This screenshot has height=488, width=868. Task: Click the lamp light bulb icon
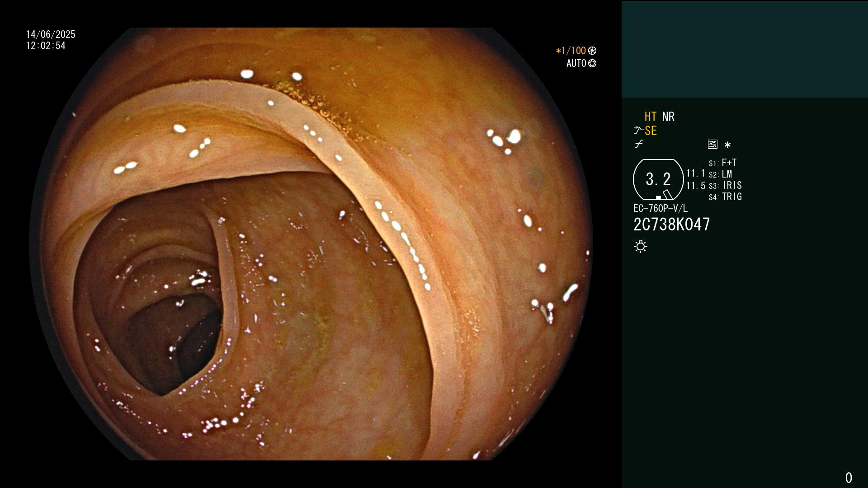(641, 246)
